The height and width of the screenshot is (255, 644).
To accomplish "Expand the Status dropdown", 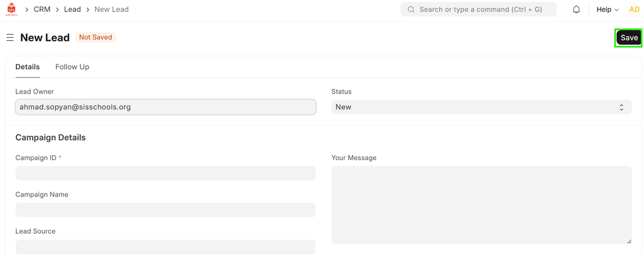I will tap(478, 107).
